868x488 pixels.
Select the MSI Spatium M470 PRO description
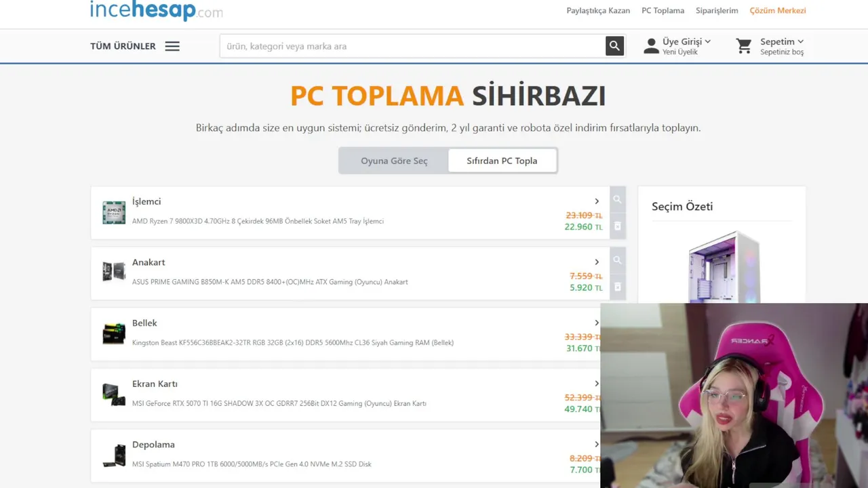point(252,464)
